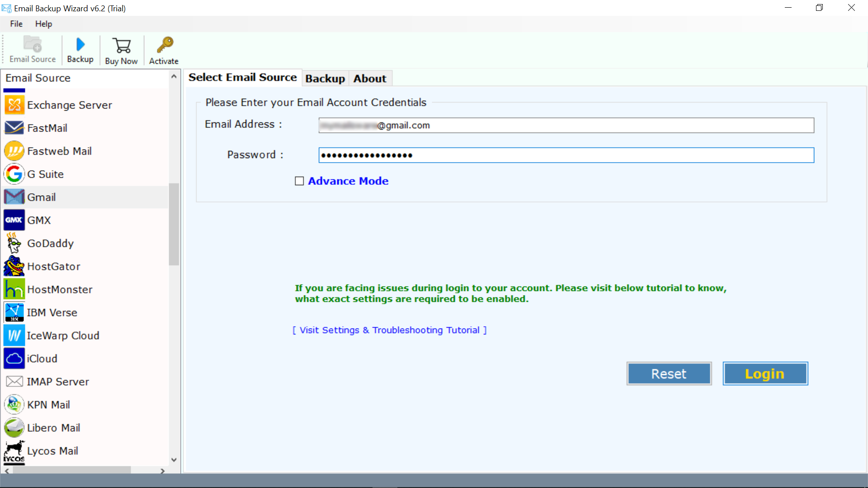
Task: Click the Buy Now cart icon
Action: [x=121, y=50]
